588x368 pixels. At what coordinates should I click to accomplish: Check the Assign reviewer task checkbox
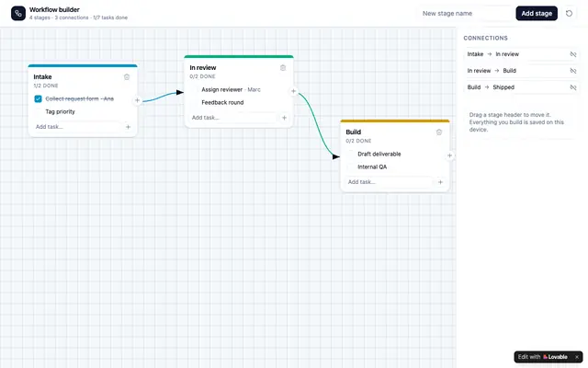[194, 90]
